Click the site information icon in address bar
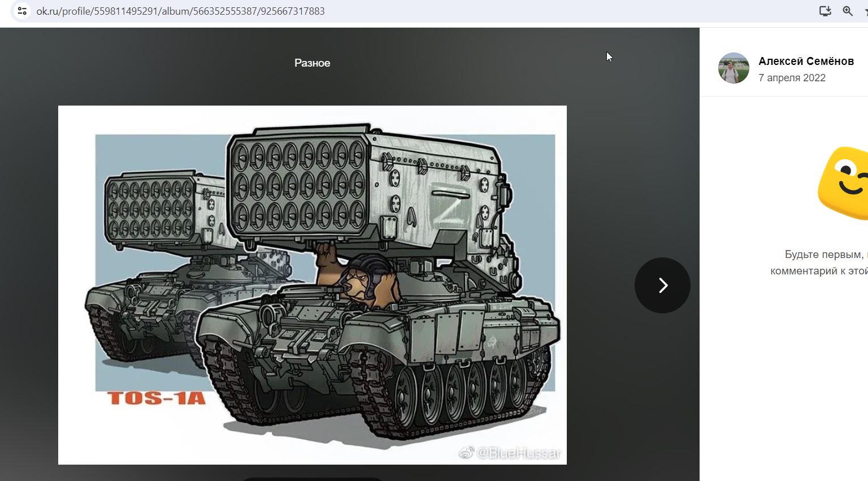The height and width of the screenshot is (481, 868). 22,11
